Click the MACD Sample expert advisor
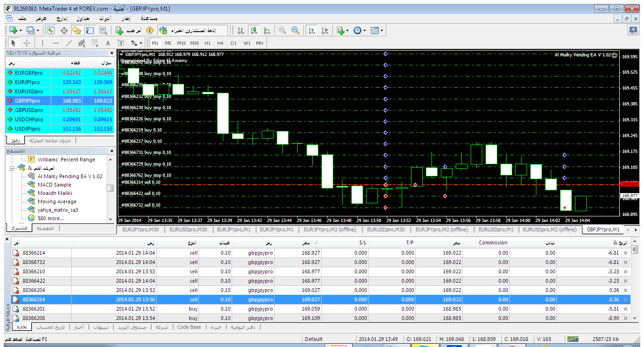 55,185
